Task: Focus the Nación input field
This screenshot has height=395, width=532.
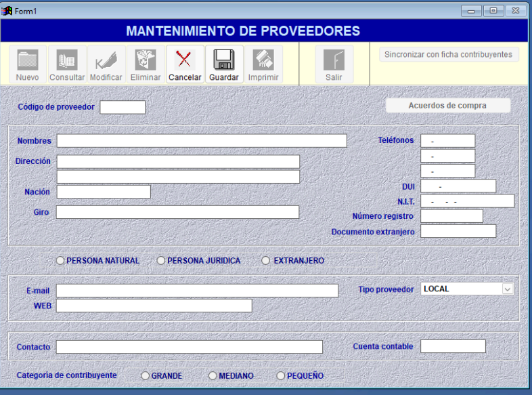Action: pos(104,192)
